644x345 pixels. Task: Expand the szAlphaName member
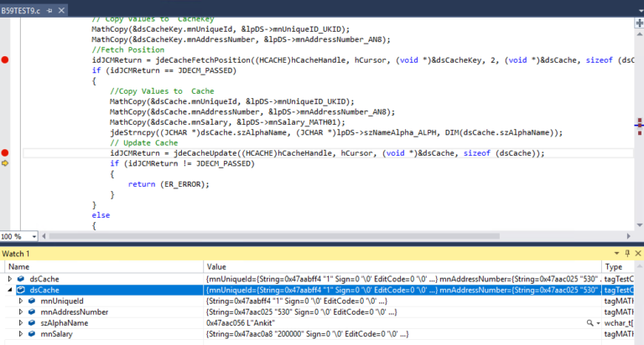pyautogui.click(x=20, y=323)
